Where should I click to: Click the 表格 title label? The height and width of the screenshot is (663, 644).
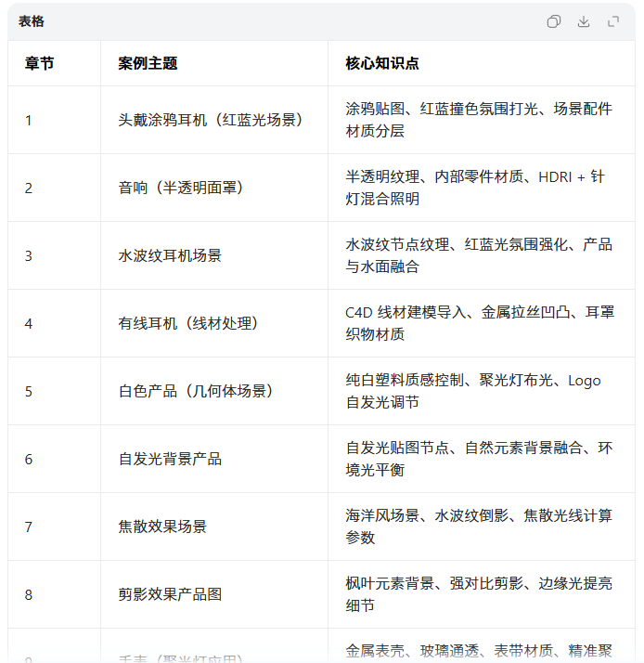click(32, 21)
